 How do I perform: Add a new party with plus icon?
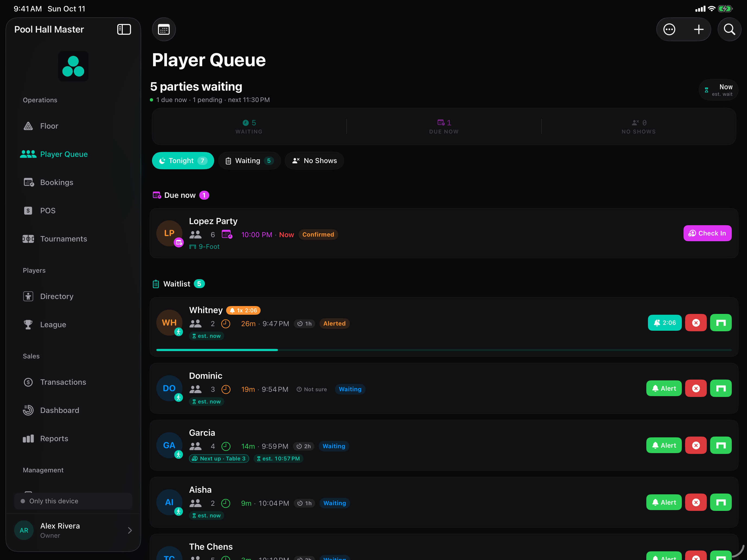point(699,30)
